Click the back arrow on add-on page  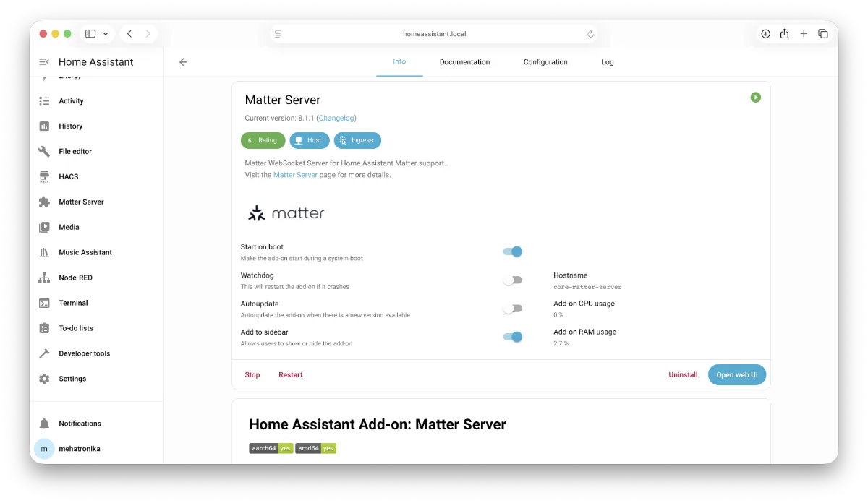click(x=183, y=62)
